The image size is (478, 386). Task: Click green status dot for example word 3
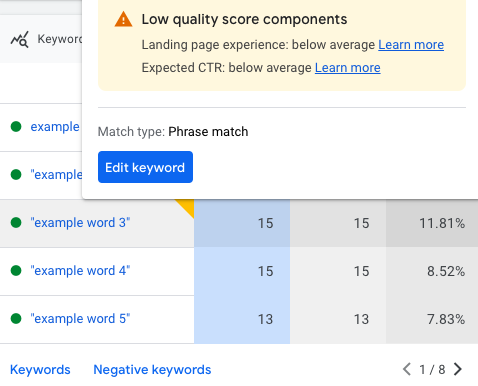(16, 222)
